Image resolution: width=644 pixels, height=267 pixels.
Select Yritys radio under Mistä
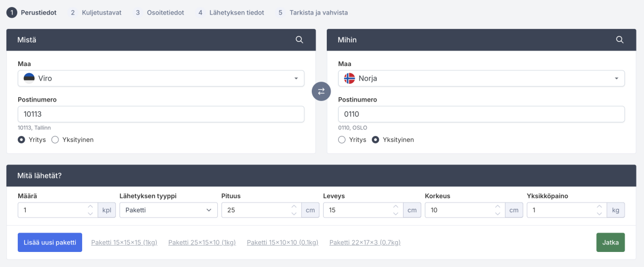[21, 140]
